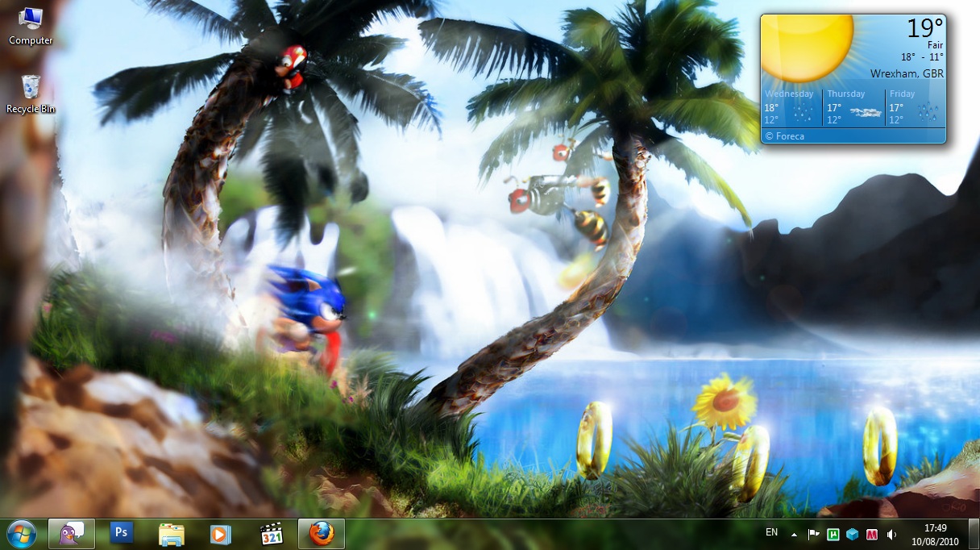Click the 19° current temperature reading
The height and width of the screenshot is (550, 980).
coord(924,29)
